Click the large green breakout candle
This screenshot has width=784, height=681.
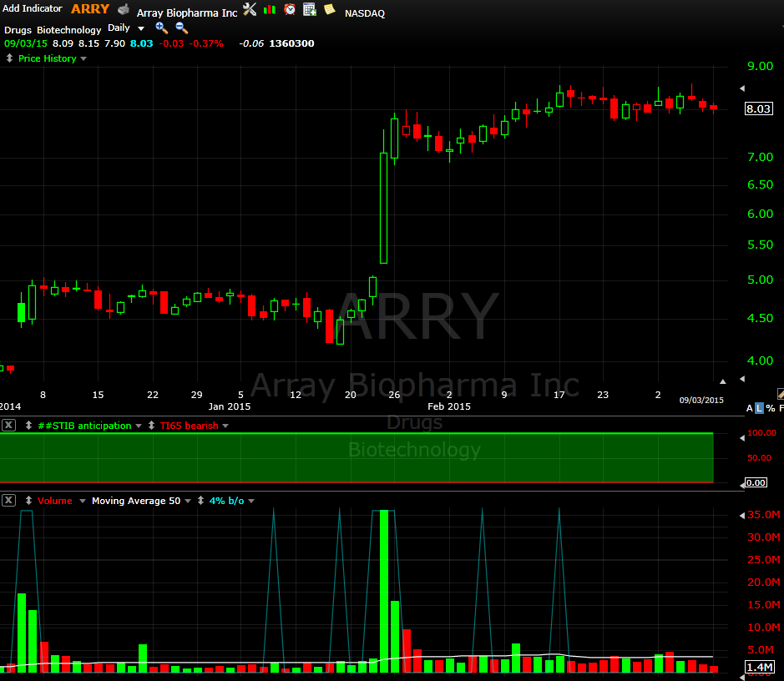point(383,208)
